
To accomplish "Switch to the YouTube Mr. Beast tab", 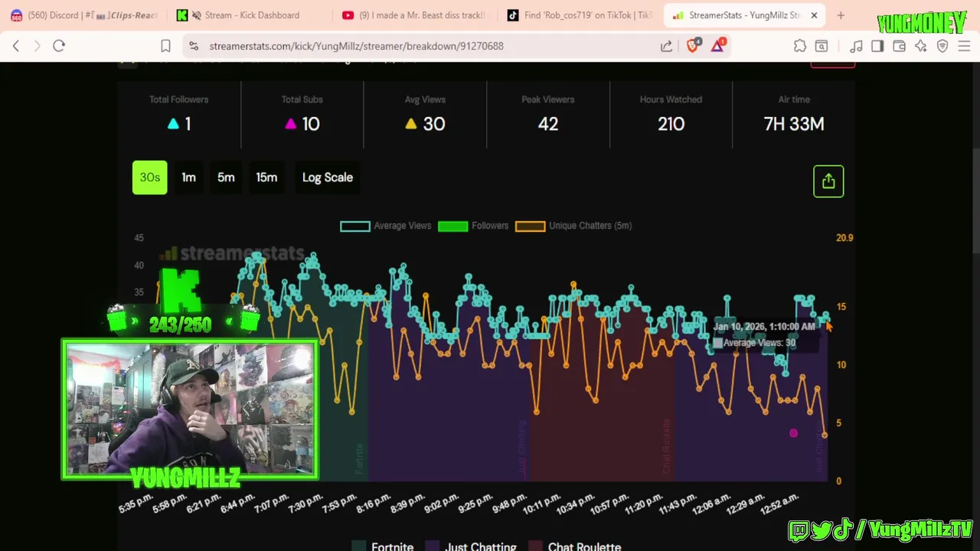I will (413, 15).
